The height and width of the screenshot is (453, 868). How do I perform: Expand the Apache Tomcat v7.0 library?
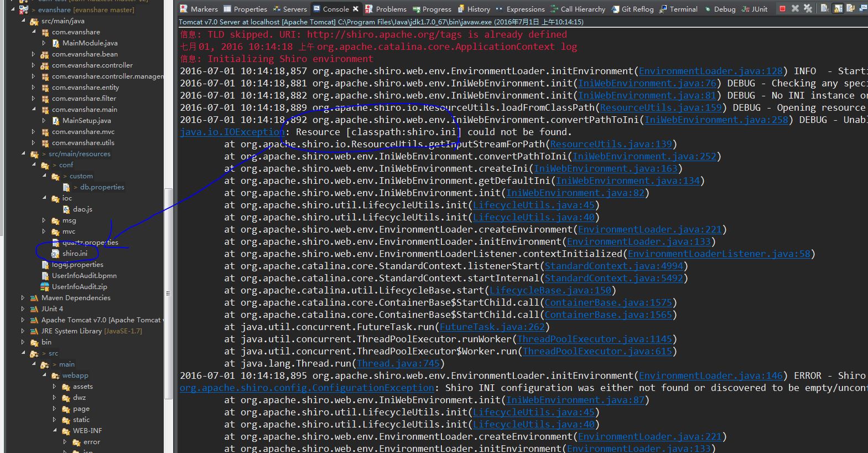(x=23, y=320)
